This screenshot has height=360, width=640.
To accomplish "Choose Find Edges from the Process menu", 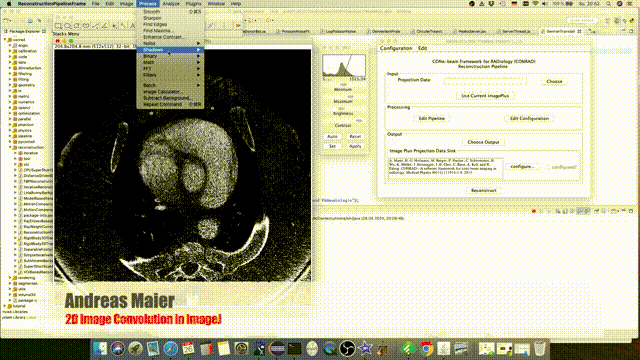I will 170,24.
